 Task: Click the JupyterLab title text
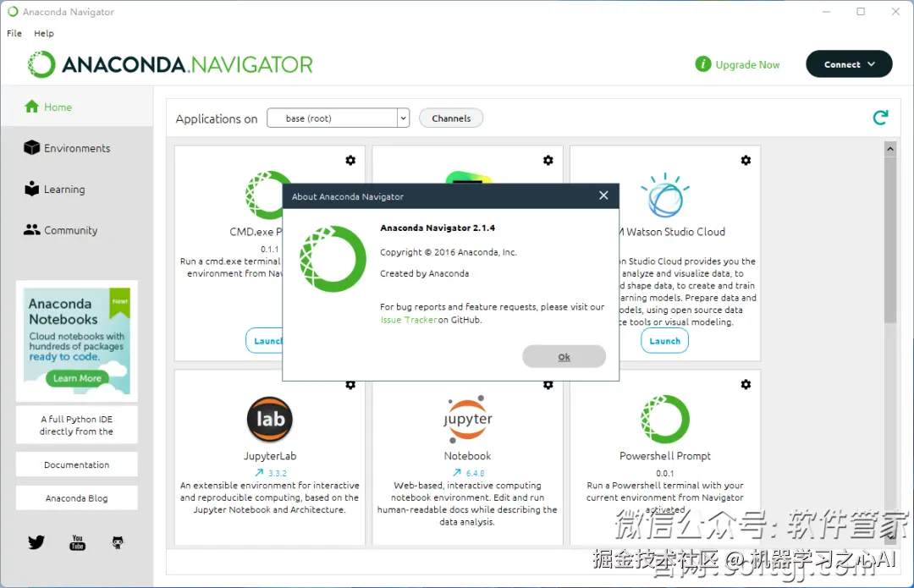[270, 456]
